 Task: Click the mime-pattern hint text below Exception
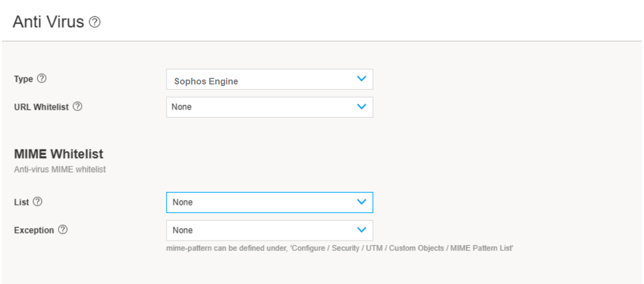click(340, 248)
